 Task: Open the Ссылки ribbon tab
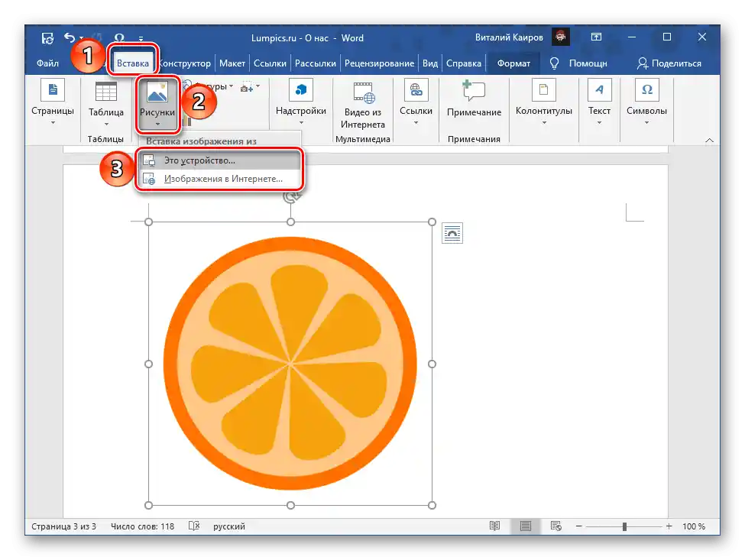point(270,63)
